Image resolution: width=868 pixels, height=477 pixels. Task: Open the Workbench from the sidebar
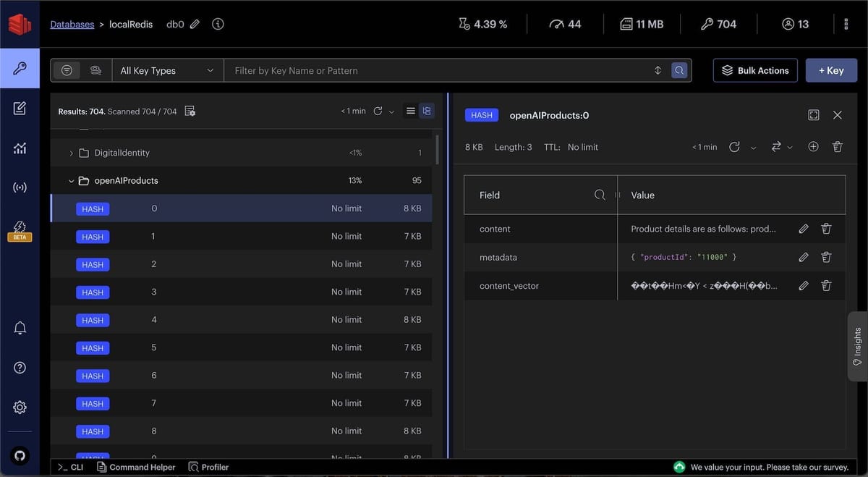(20, 108)
